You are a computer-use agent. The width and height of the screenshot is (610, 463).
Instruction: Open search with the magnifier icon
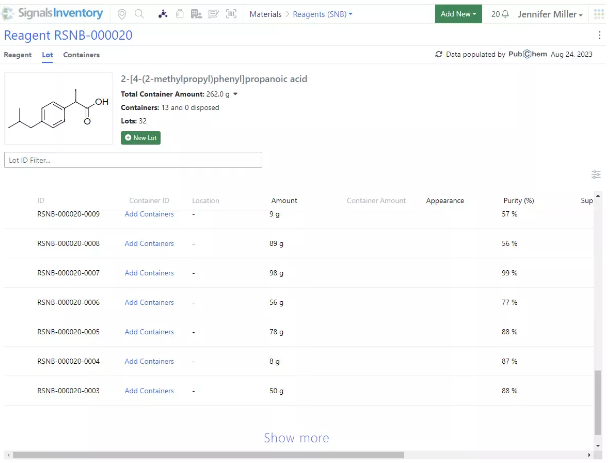[139, 14]
